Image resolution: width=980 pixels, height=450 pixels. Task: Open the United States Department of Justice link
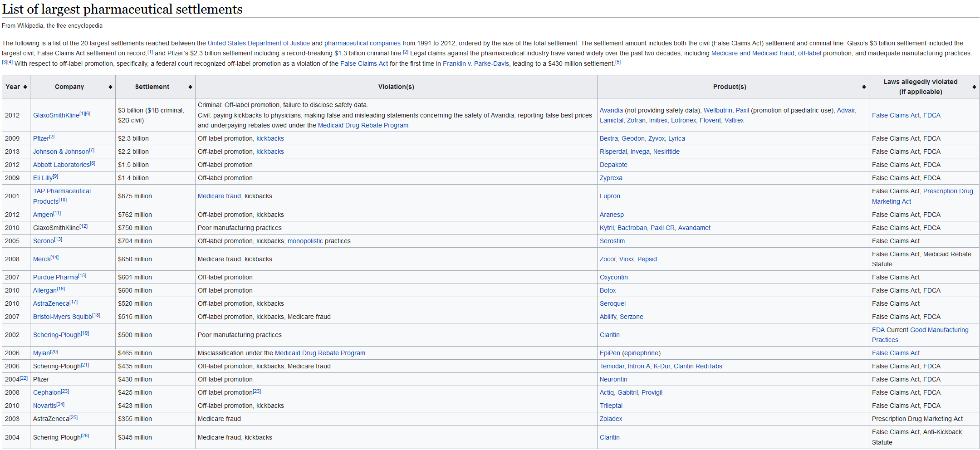[259, 43]
